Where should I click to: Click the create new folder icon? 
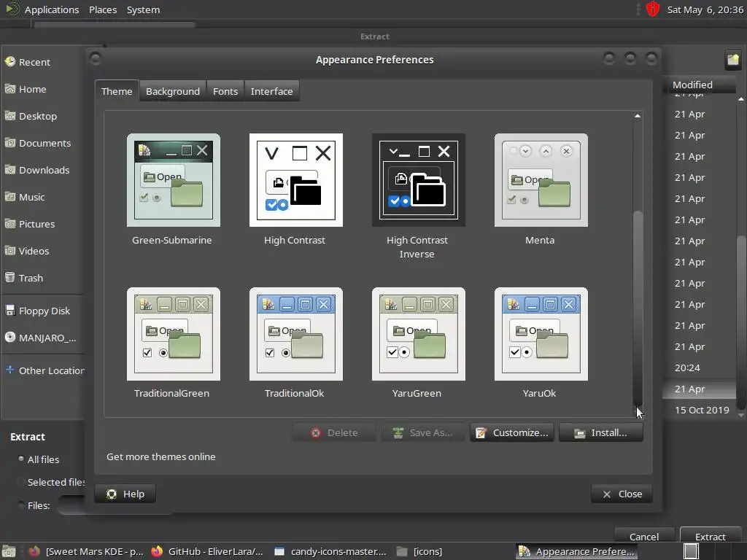click(x=732, y=60)
